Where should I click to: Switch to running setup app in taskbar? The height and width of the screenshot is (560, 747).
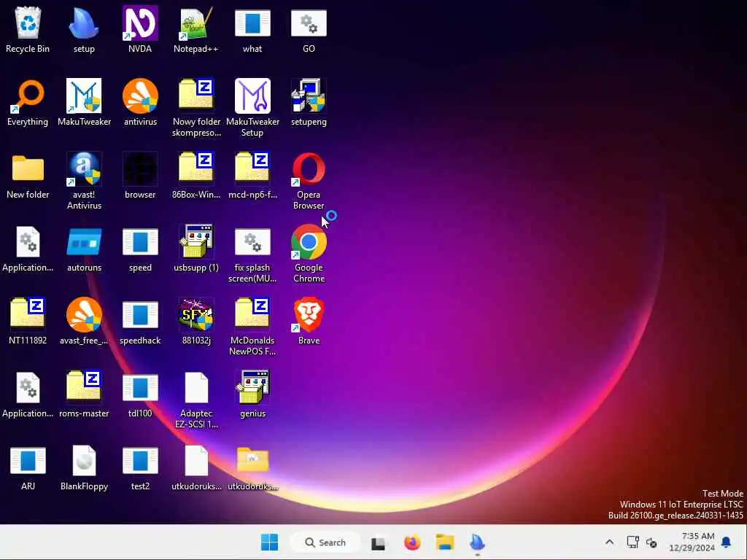(477, 542)
